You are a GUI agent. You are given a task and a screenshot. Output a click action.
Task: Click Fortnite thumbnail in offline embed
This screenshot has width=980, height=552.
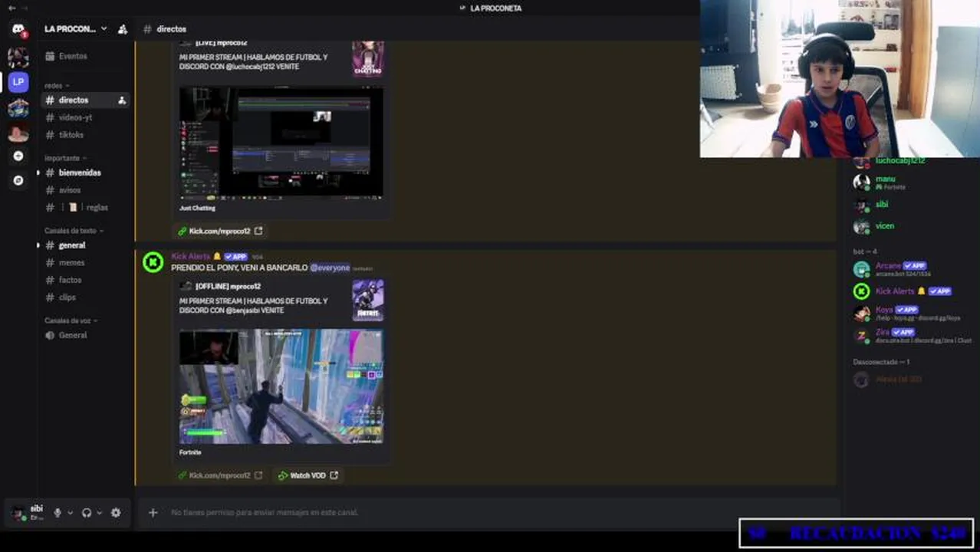(x=368, y=300)
